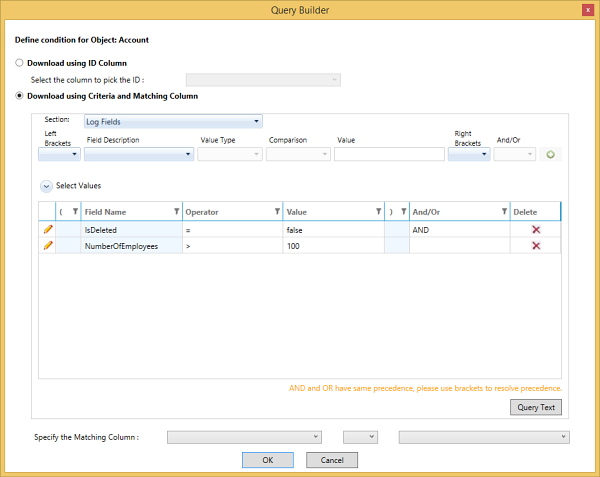Delete the NumberOfEmployees condition row
600x477 pixels.
[x=536, y=246]
